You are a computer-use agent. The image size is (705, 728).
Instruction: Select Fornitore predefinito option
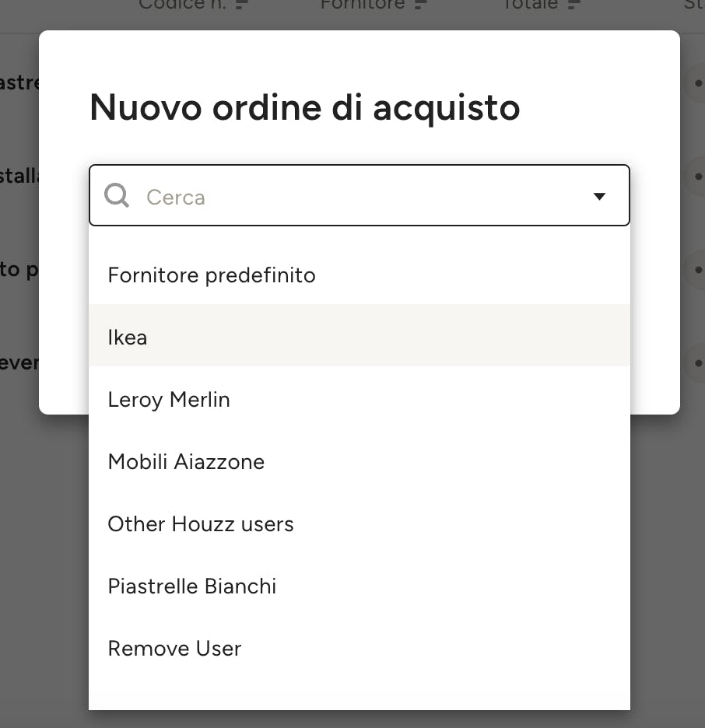pyautogui.click(x=359, y=275)
